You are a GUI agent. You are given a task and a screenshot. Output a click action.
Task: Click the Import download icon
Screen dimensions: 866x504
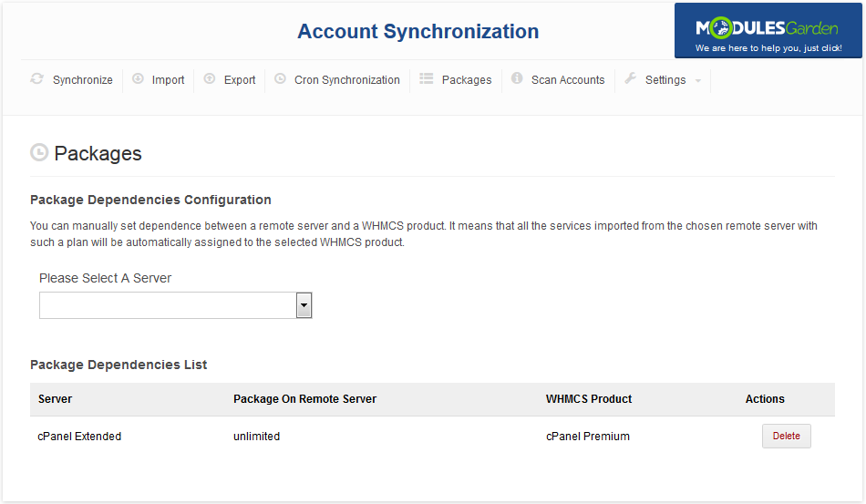[138, 79]
